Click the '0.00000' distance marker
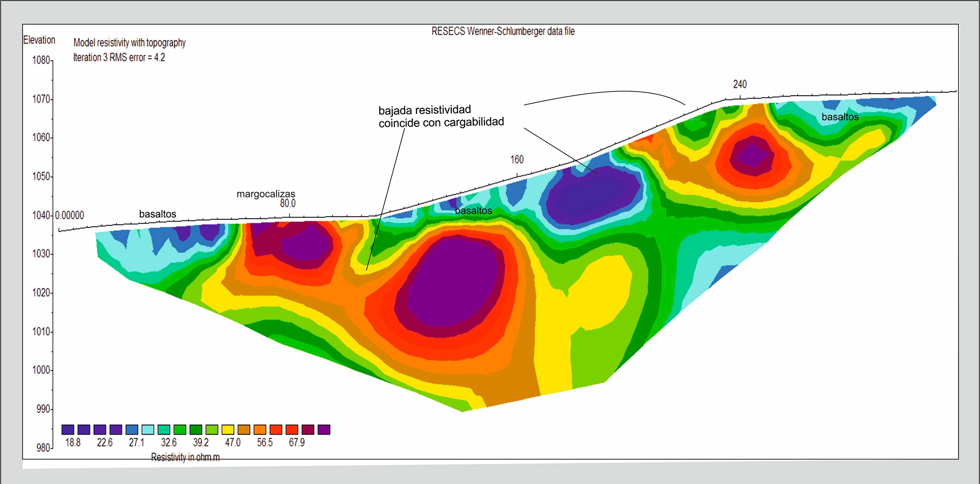 tap(70, 215)
